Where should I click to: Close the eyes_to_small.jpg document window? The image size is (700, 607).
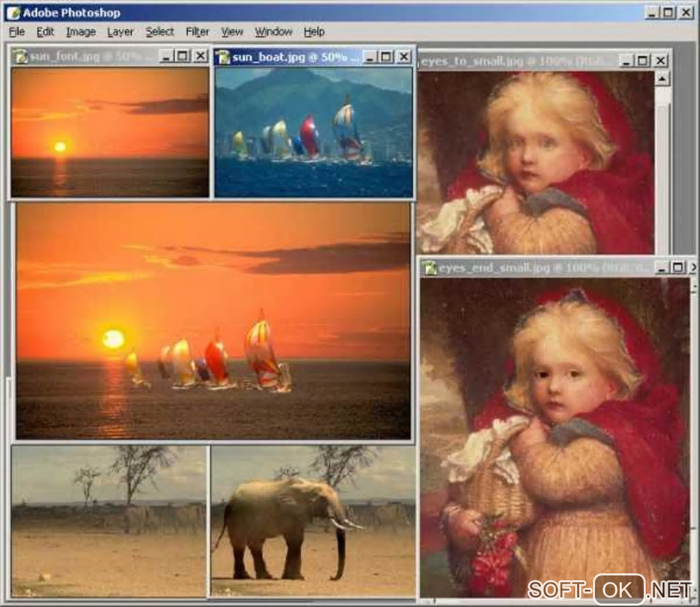click(x=660, y=61)
